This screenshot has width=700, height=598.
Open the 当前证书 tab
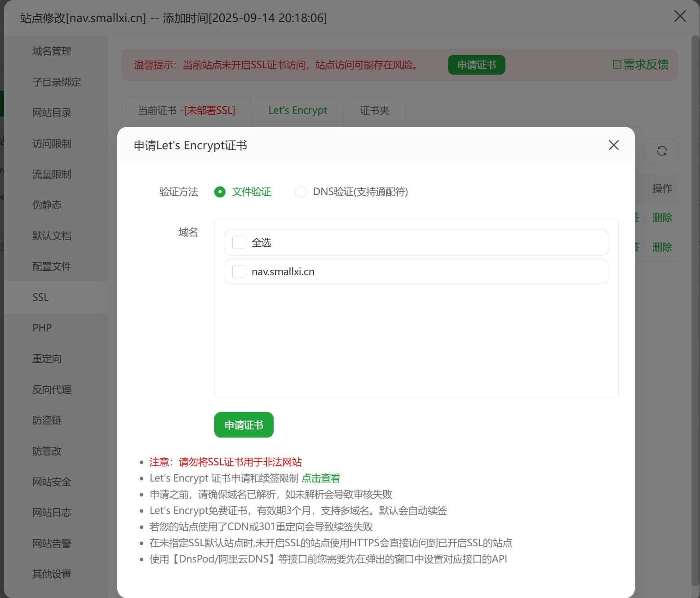pos(186,111)
